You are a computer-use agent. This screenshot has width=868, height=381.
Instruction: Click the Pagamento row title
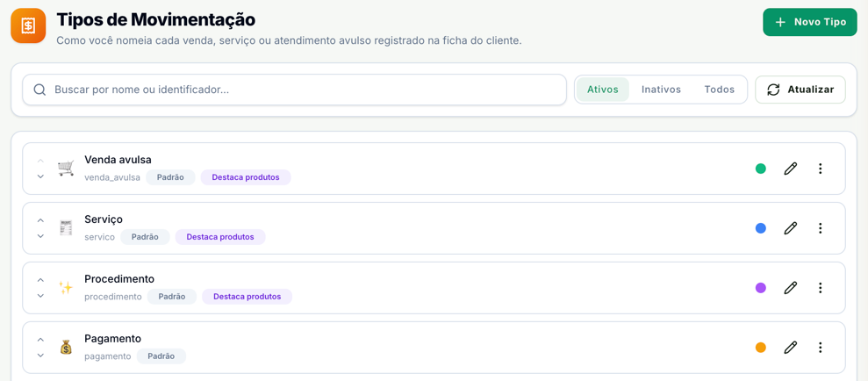pyautogui.click(x=113, y=339)
